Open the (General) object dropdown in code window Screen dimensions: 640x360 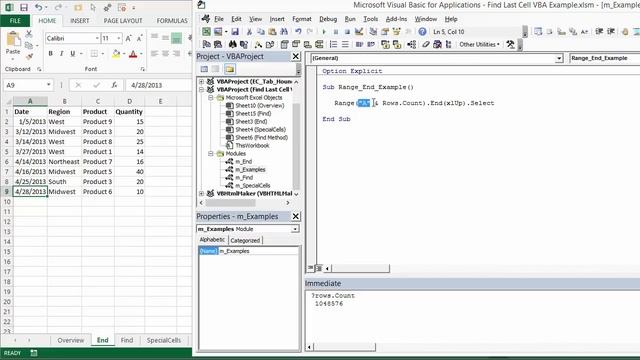[x=559, y=58]
